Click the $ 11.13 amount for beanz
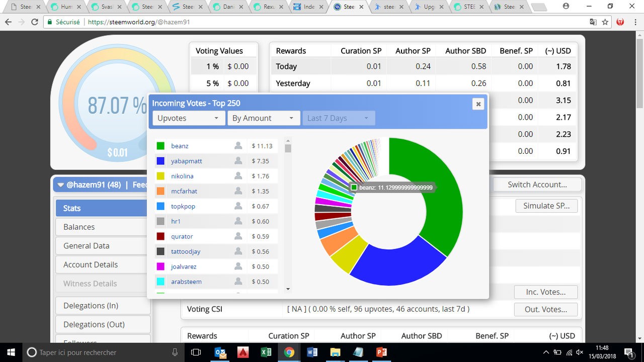The height and width of the screenshot is (362, 644). pos(262,146)
